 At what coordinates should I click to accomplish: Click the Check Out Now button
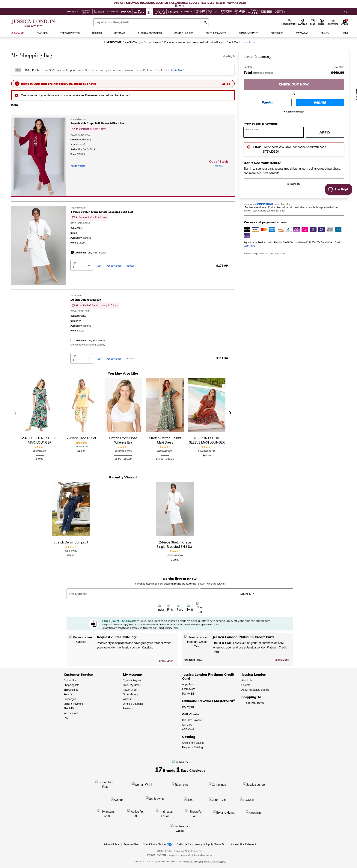pos(293,84)
